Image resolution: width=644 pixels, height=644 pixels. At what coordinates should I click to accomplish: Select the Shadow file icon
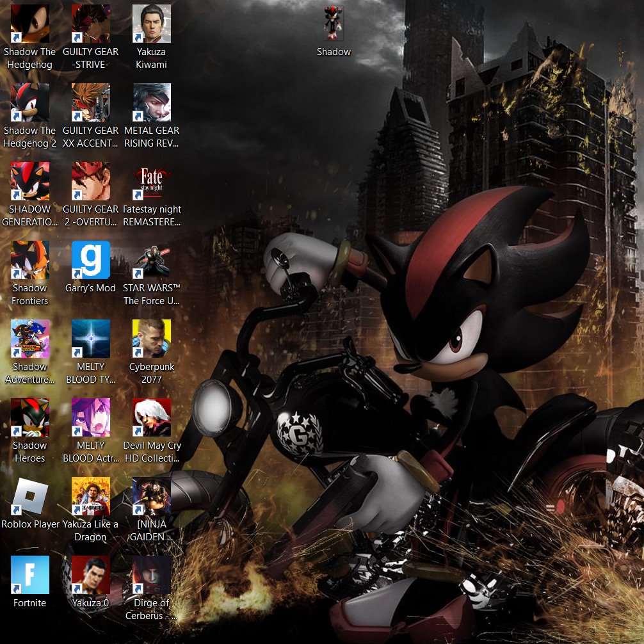[334, 24]
